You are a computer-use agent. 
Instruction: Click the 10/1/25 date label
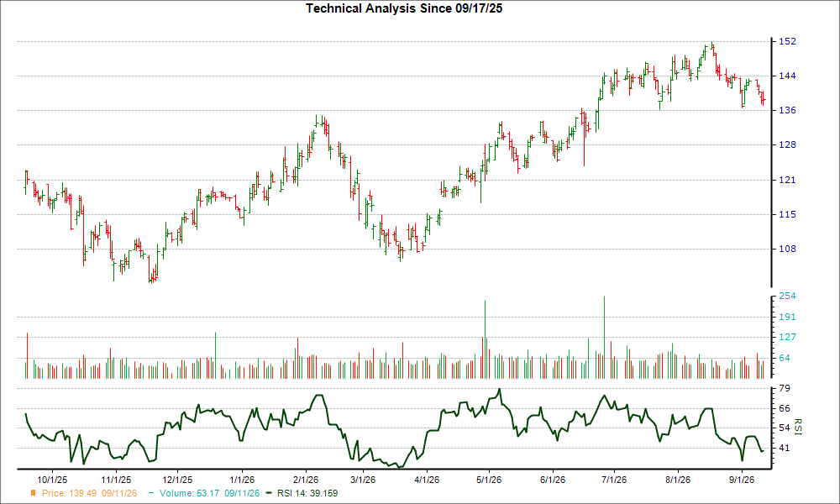[52, 480]
